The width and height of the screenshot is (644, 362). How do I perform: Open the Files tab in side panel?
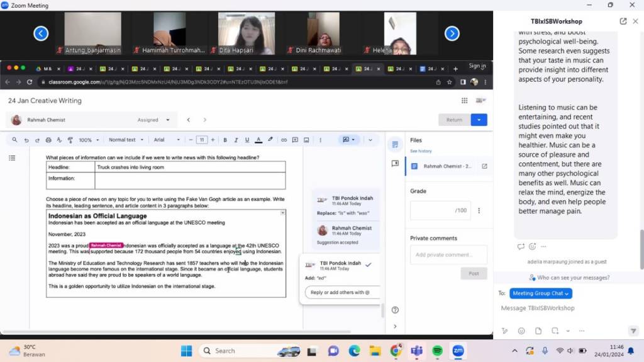click(395, 144)
